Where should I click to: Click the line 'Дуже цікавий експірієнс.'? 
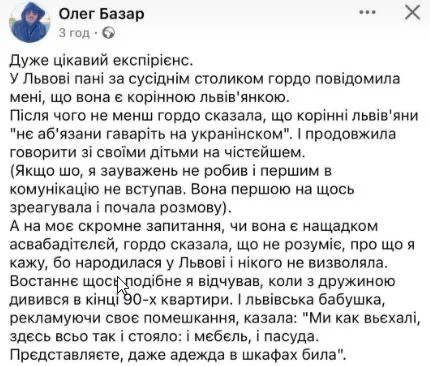click(101, 61)
